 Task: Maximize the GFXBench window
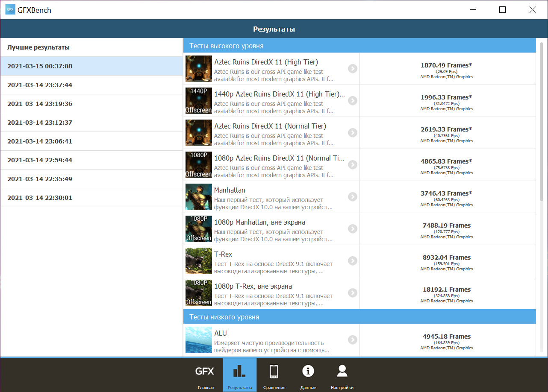click(x=503, y=9)
